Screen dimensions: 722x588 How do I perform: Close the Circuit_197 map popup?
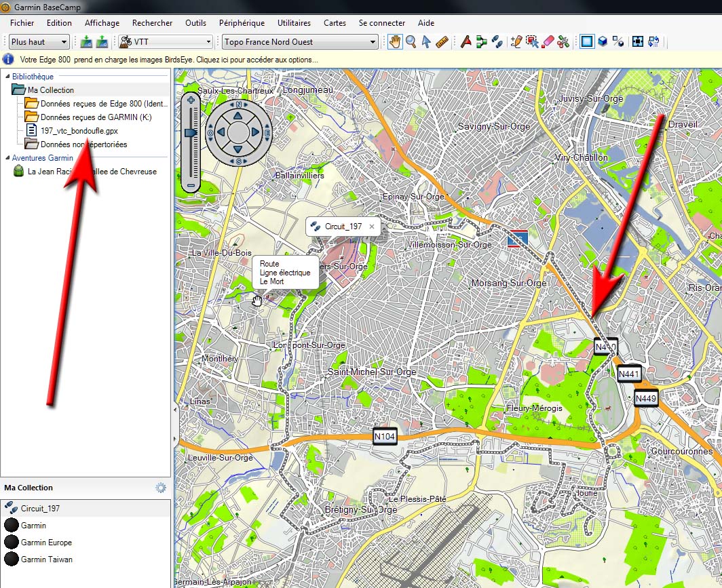click(x=372, y=227)
